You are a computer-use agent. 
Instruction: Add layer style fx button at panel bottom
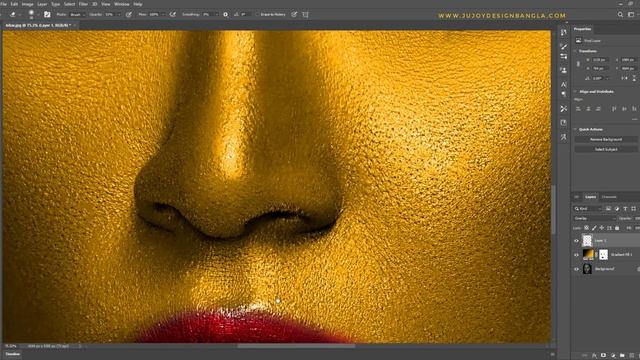coord(594,356)
